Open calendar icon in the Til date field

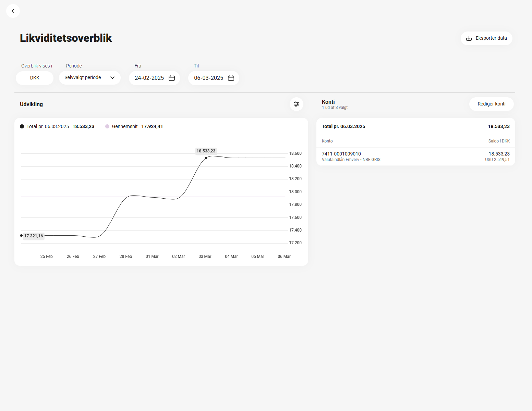231,78
